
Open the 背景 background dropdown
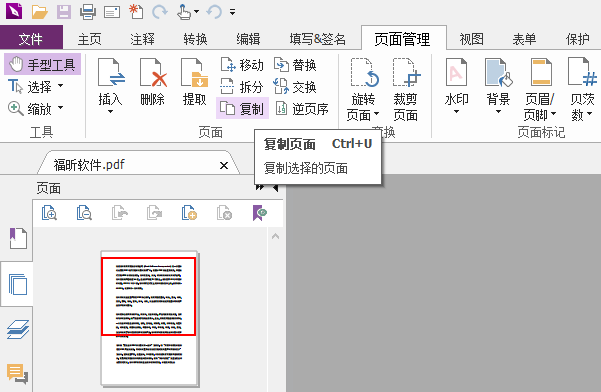(498, 112)
